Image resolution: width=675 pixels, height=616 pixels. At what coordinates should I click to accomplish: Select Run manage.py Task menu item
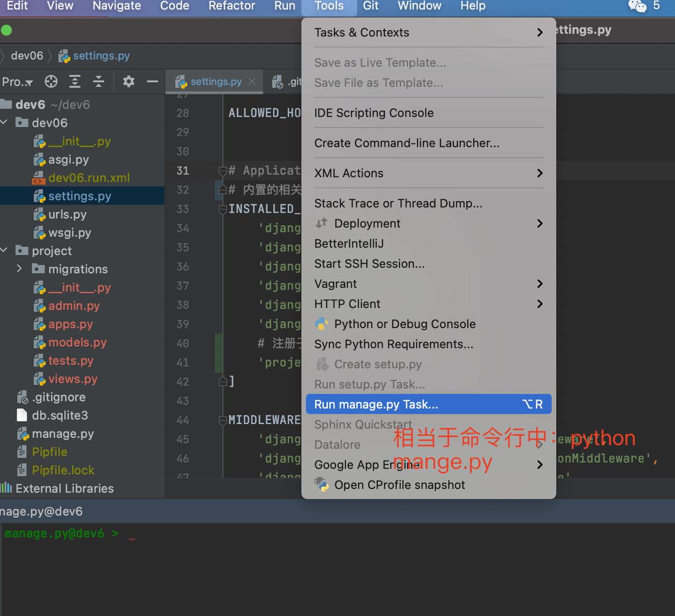point(428,404)
